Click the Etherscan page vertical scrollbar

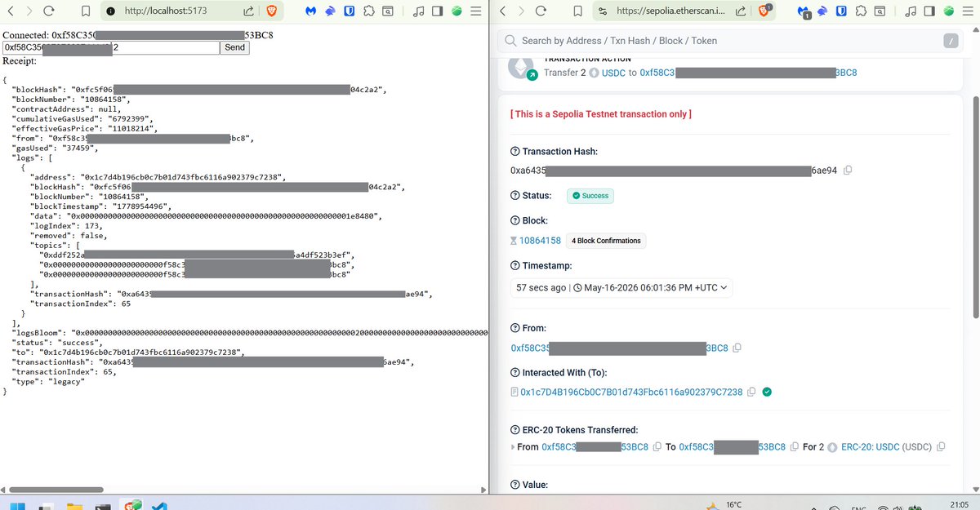975,206
